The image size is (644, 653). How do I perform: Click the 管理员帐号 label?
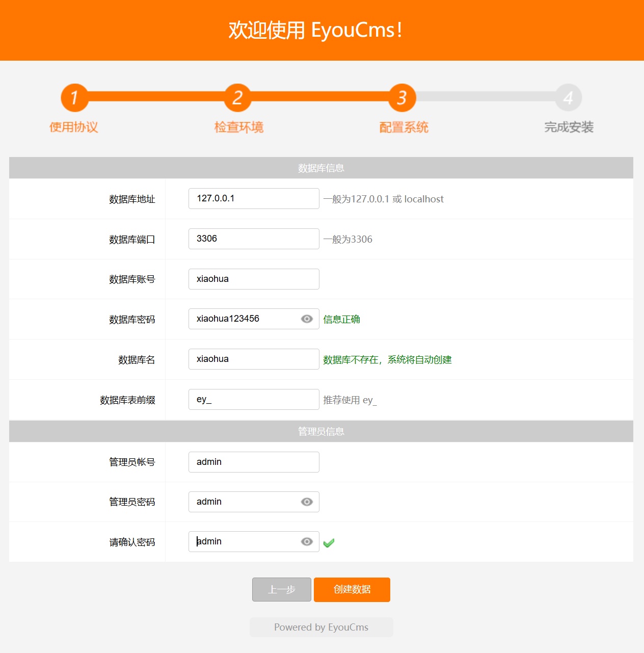pos(132,462)
